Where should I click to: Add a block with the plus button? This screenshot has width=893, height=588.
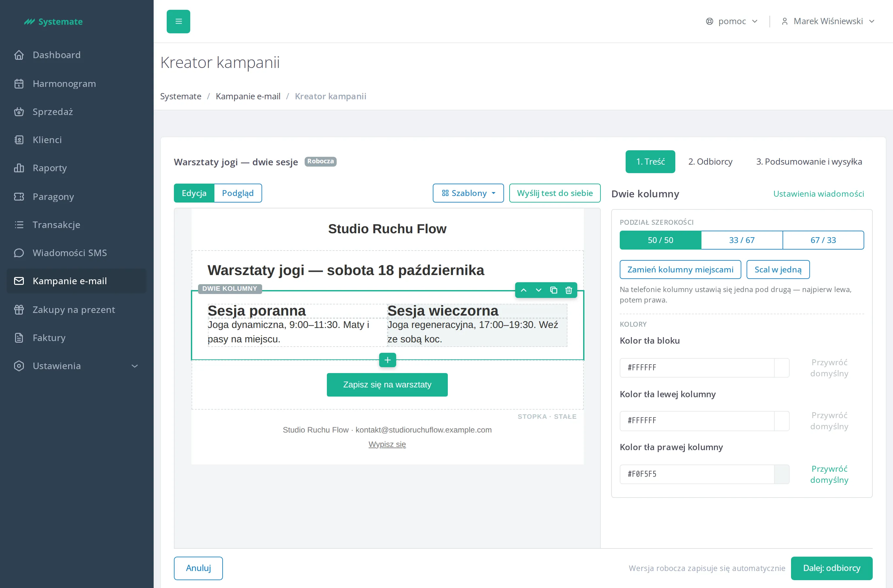(388, 360)
